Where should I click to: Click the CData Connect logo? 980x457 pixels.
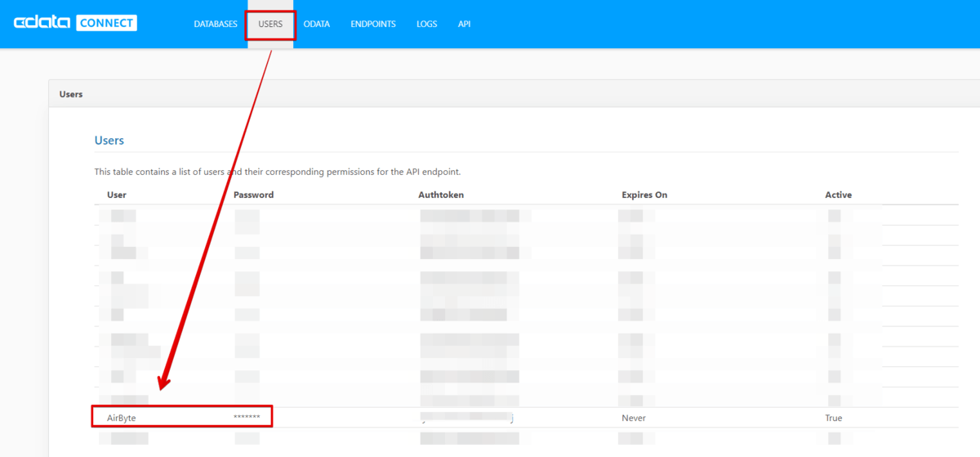point(75,23)
